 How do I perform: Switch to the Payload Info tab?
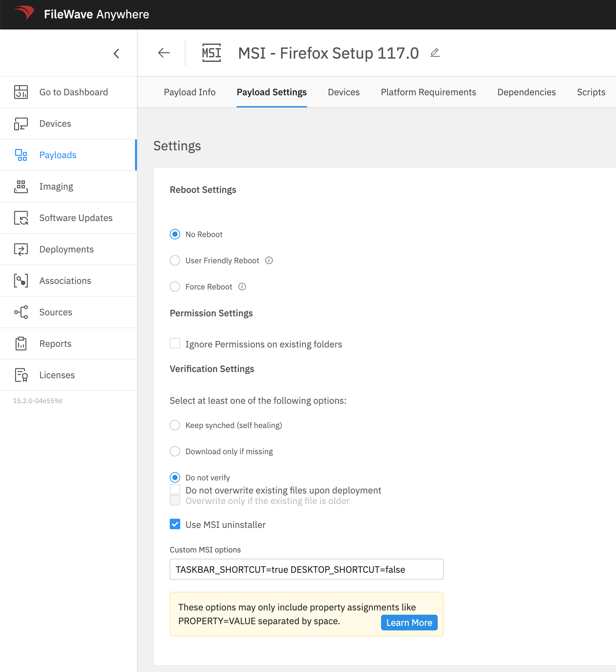pyautogui.click(x=190, y=92)
